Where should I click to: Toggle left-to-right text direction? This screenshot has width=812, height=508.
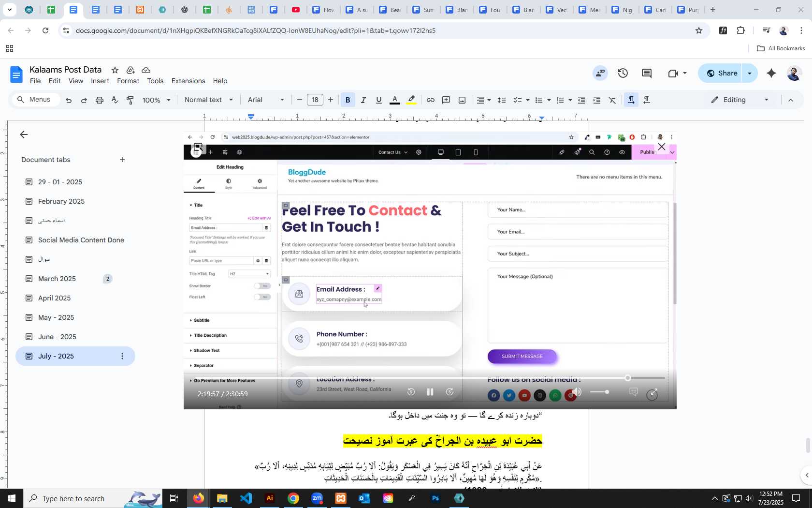click(x=631, y=100)
